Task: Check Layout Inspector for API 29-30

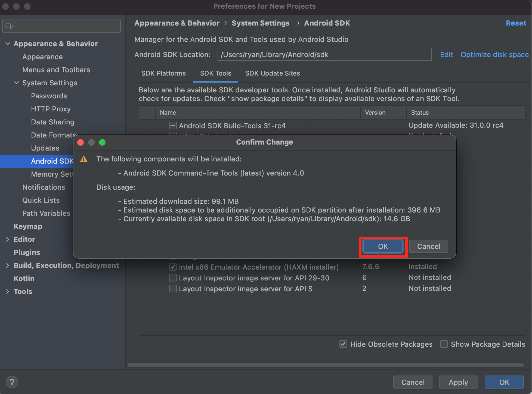Action: tap(173, 278)
